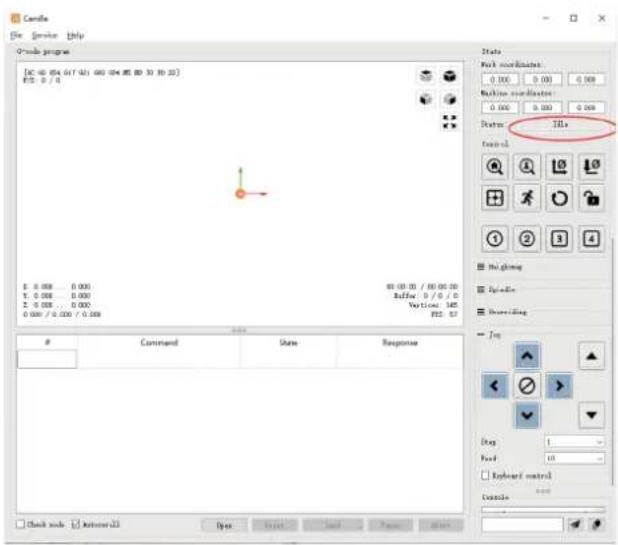Expand the Spindle panel

[x=496, y=289]
